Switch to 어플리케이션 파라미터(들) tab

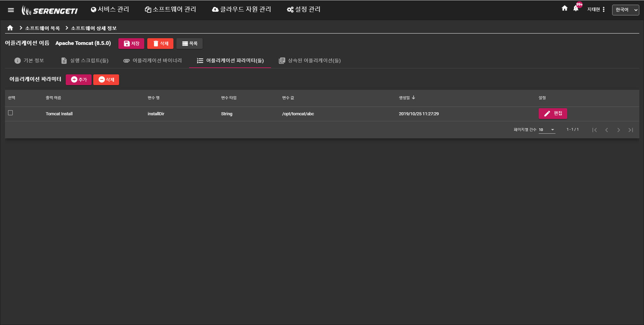pyautogui.click(x=230, y=61)
